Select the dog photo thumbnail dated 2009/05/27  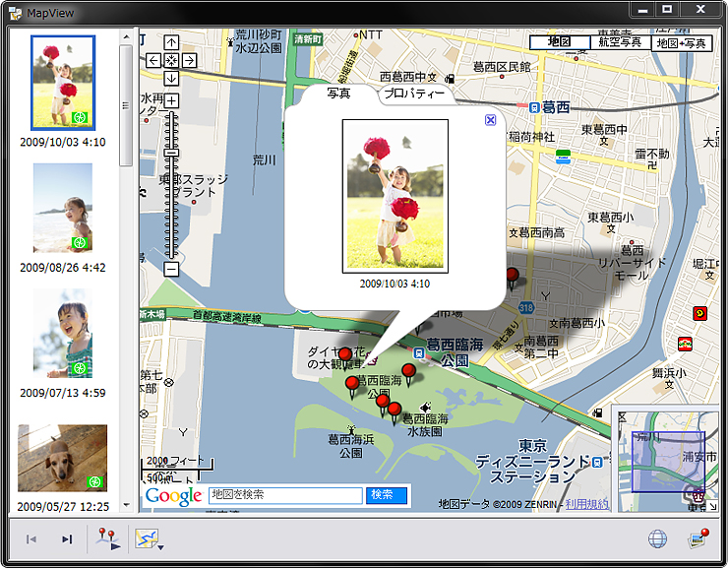[63, 458]
